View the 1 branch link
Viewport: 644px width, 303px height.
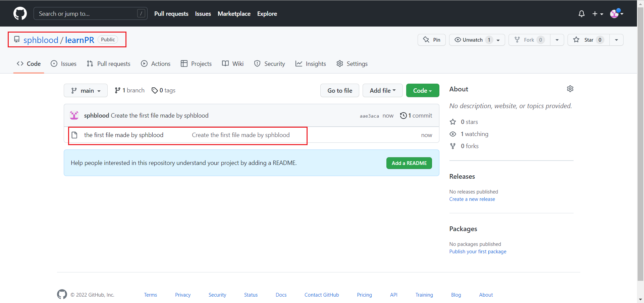coord(129,90)
